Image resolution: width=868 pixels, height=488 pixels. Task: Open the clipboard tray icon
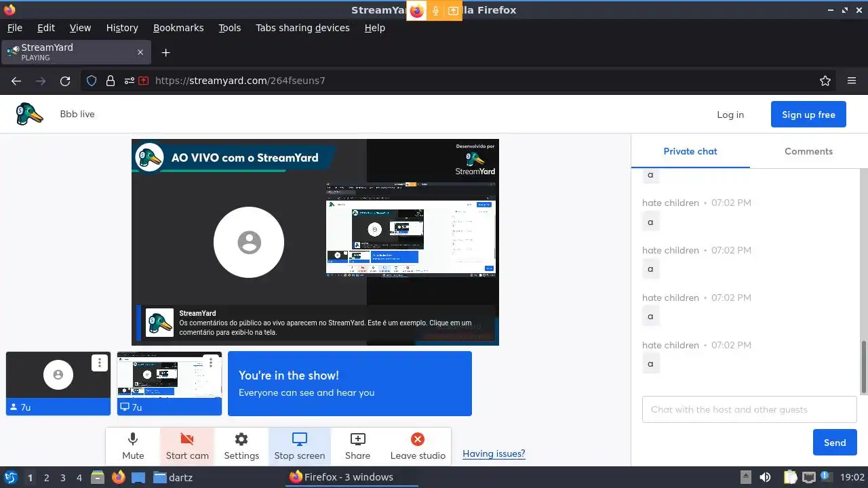(791, 477)
